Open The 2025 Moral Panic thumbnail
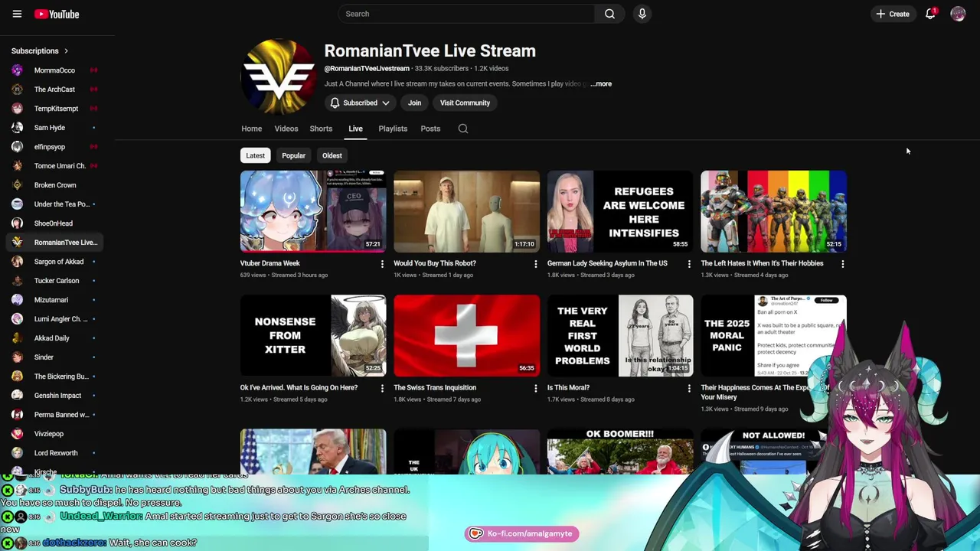This screenshot has height=551, width=980. [773, 335]
